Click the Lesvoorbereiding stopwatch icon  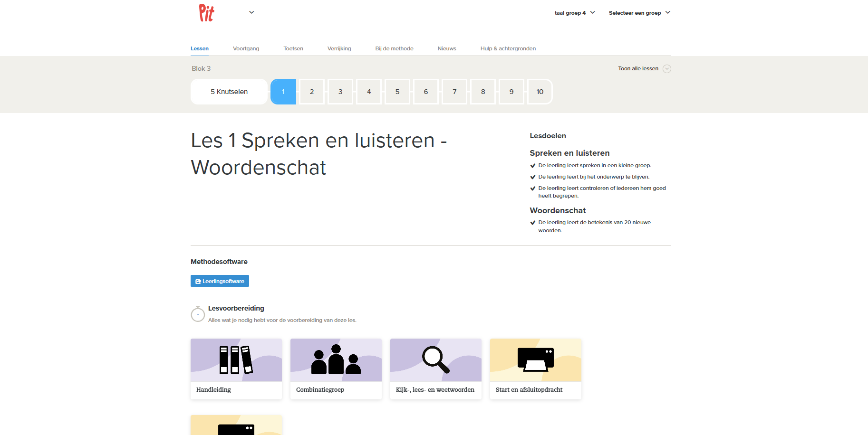[x=198, y=313]
